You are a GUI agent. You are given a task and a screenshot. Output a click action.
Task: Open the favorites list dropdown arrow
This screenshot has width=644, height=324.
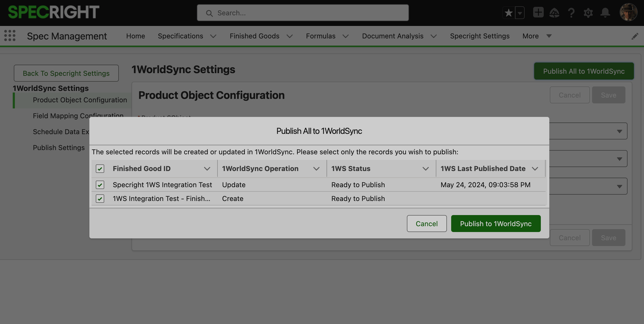click(520, 13)
